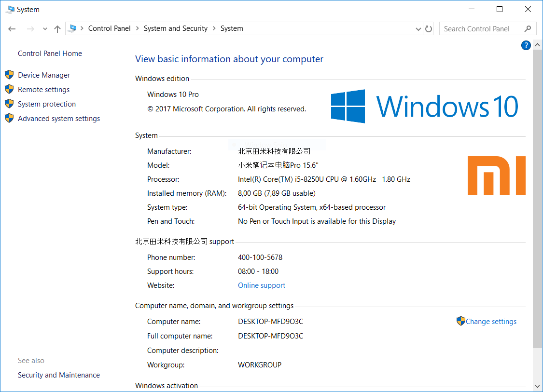
Task: Click the WORKGROUP value
Action: tap(260, 365)
